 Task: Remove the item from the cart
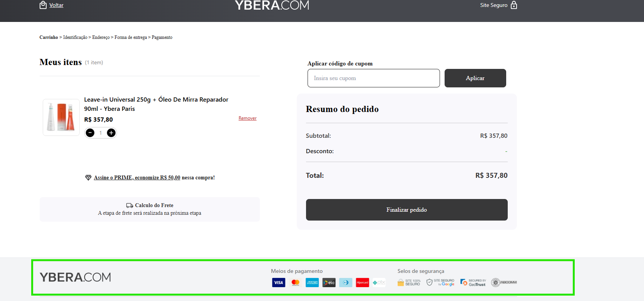pos(248,118)
